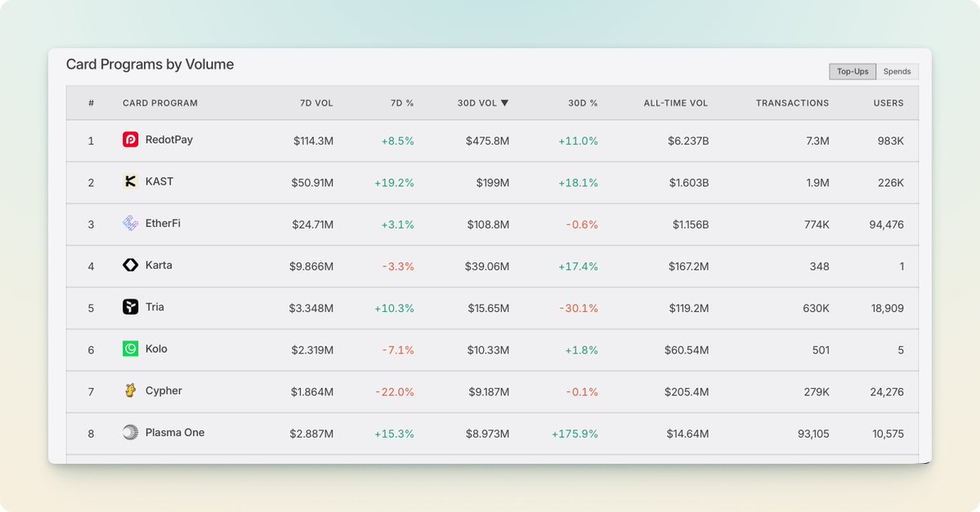Click Tria's $15.65M 30D volume
The height and width of the screenshot is (512, 980).
click(x=489, y=309)
